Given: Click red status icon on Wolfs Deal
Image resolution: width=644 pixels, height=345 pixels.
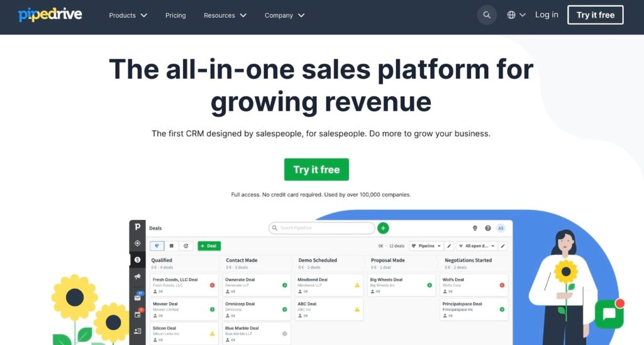Looking at the screenshot, I should 502,285.
